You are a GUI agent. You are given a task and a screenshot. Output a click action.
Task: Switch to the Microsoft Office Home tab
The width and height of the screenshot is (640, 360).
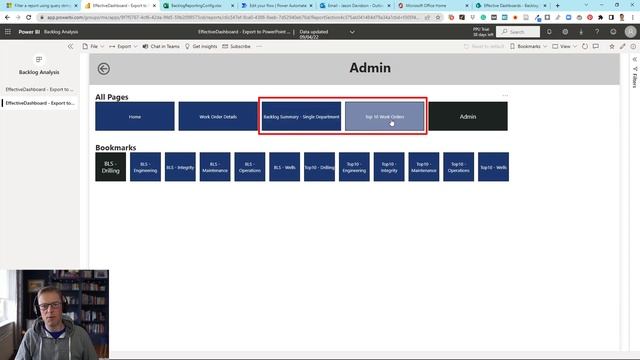(x=433, y=6)
